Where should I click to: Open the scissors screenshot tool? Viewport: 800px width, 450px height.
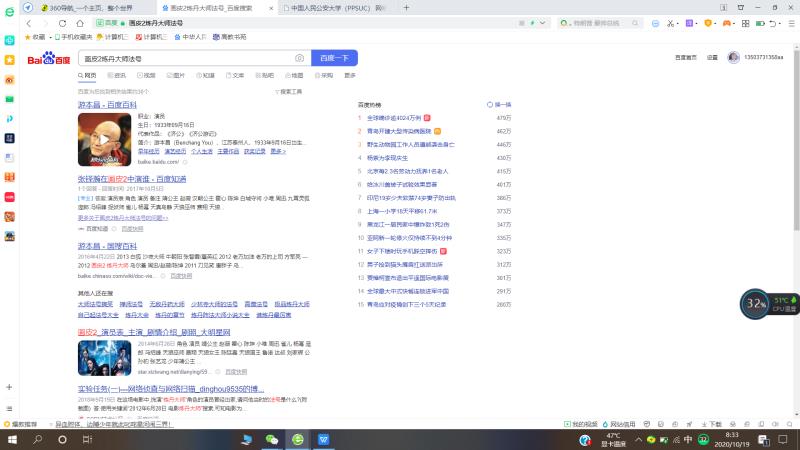[x=670, y=23]
